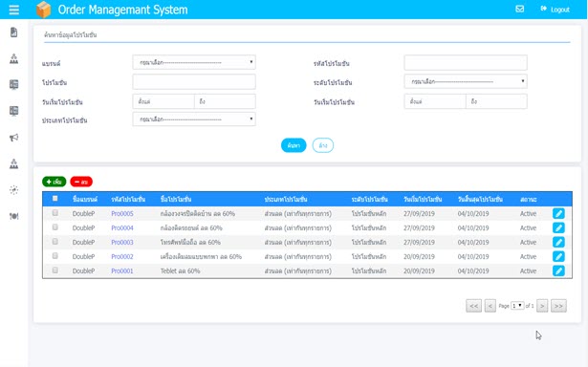Screen dimensions: 588x367
Task: Check the Pro0002 row checkbox
Action: [x=55, y=256]
